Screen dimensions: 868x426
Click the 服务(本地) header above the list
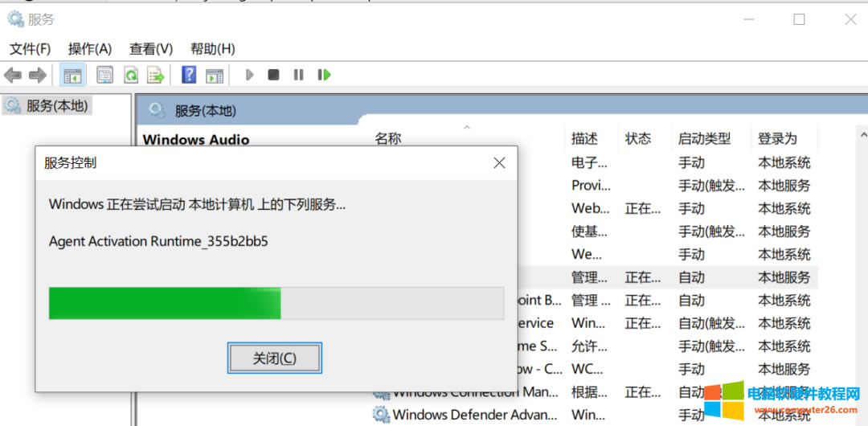coord(206,112)
